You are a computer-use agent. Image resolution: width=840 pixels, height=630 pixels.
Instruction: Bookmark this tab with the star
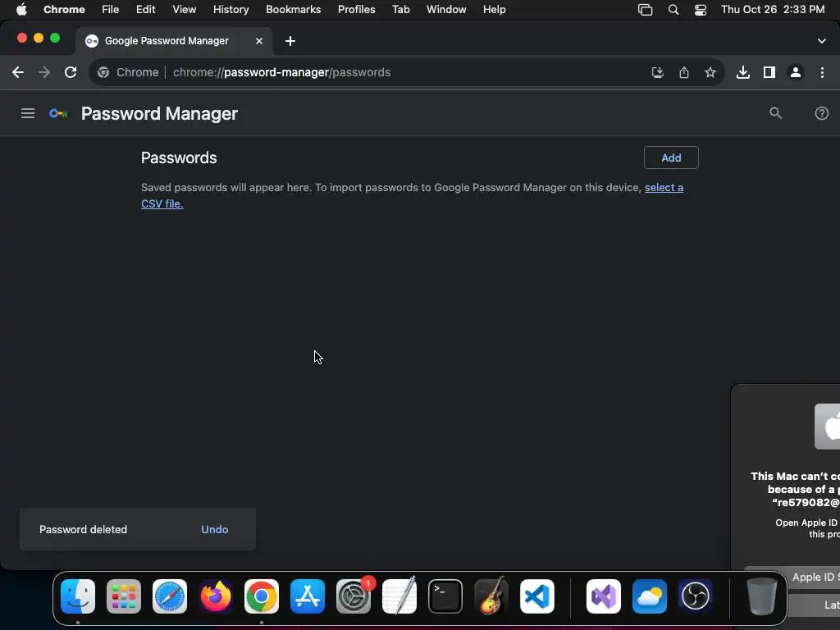click(710, 72)
